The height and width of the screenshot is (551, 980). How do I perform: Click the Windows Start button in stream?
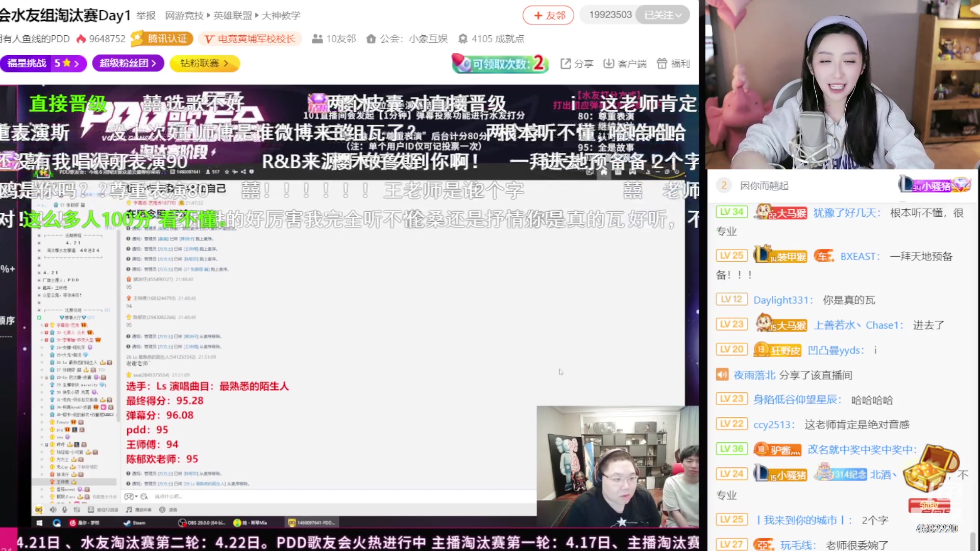point(39,523)
